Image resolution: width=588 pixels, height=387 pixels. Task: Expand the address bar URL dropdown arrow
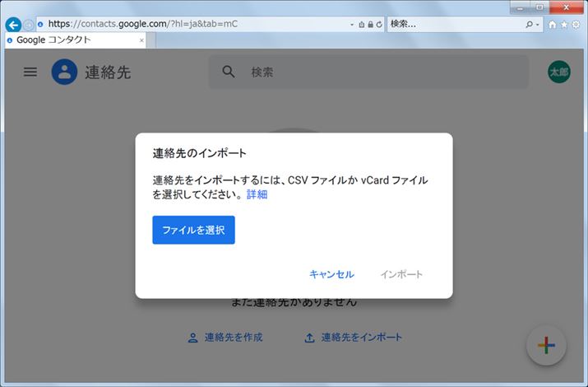point(353,25)
